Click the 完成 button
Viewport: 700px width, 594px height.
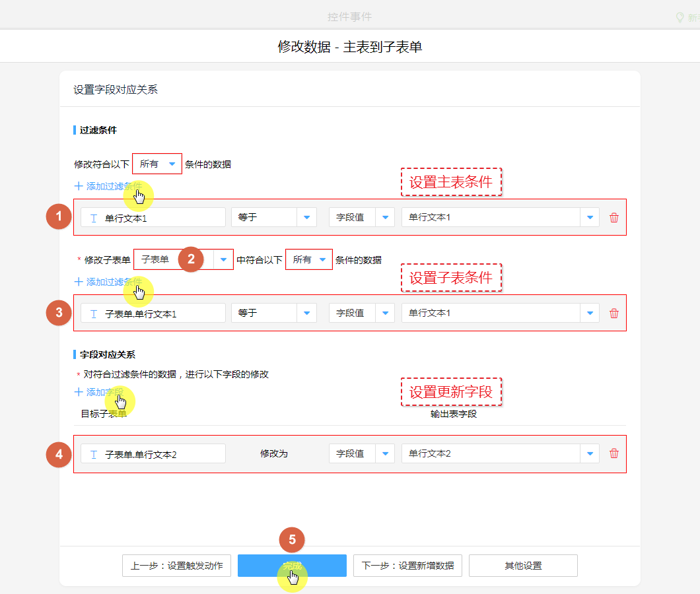tap(292, 566)
